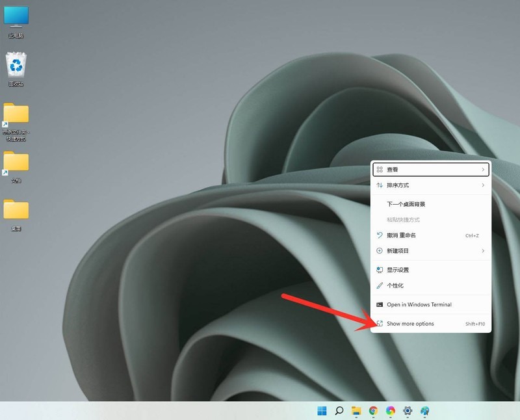Click Show more options entry
The width and height of the screenshot is (520, 420).
coord(410,324)
